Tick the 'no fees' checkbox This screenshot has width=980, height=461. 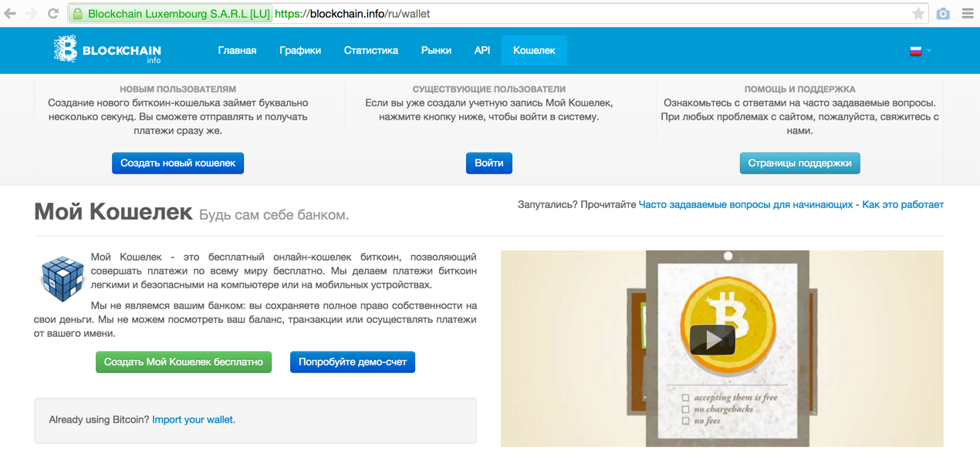coord(685,421)
